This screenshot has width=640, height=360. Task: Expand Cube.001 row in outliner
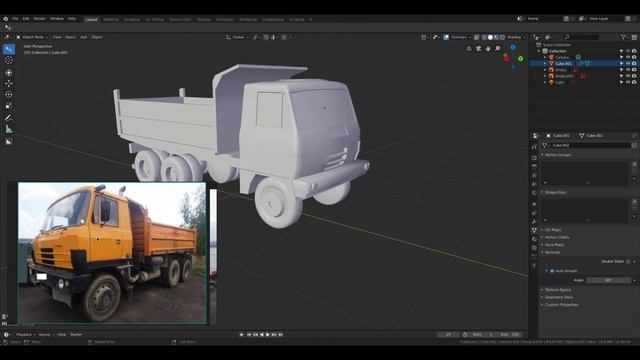point(545,64)
